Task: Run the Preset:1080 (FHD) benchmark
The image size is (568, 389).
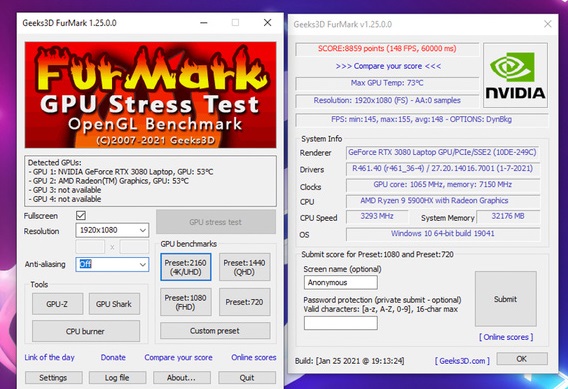Action: tap(185, 302)
